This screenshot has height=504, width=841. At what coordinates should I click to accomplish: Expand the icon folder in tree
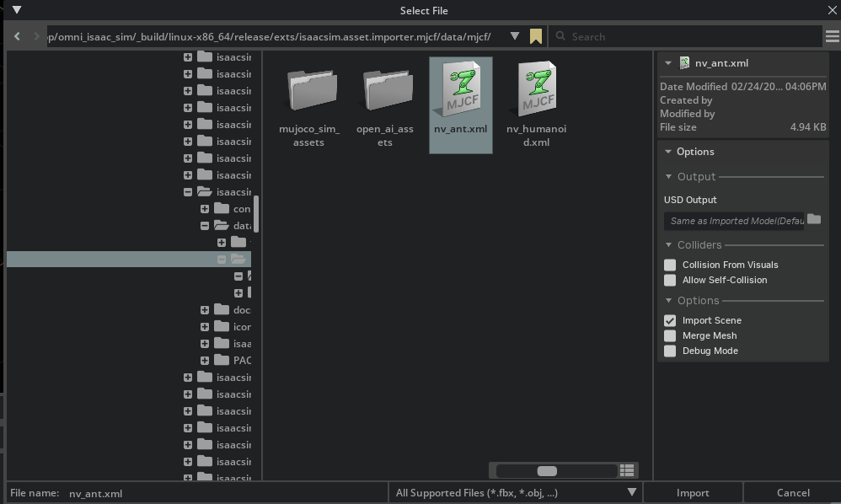pos(204,326)
